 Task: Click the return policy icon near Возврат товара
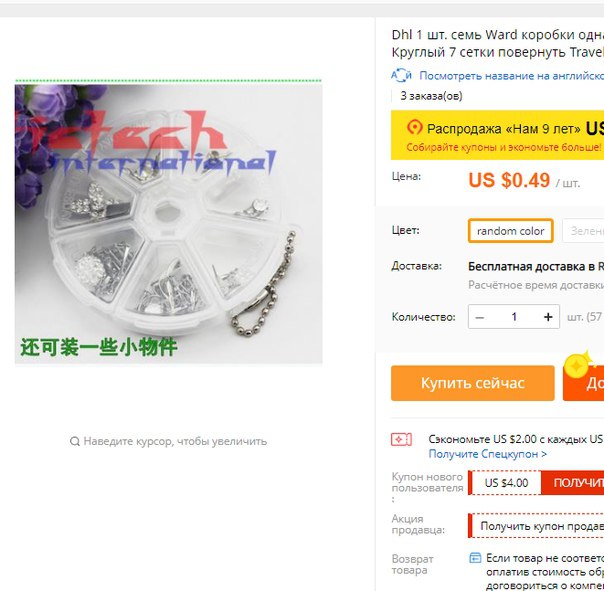point(475,557)
